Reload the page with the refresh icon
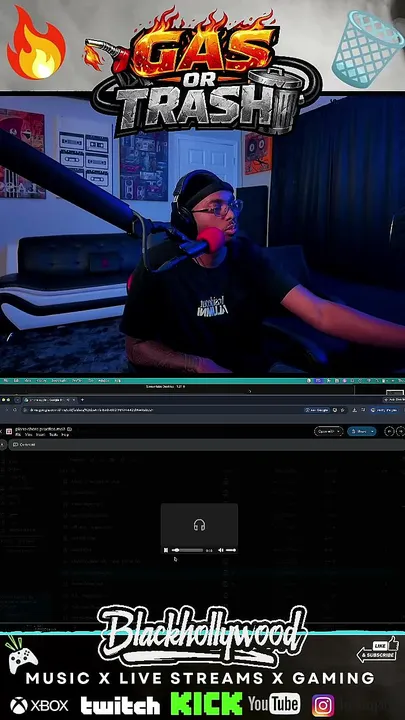This screenshot has height=720, width=405. pos(15,410)
